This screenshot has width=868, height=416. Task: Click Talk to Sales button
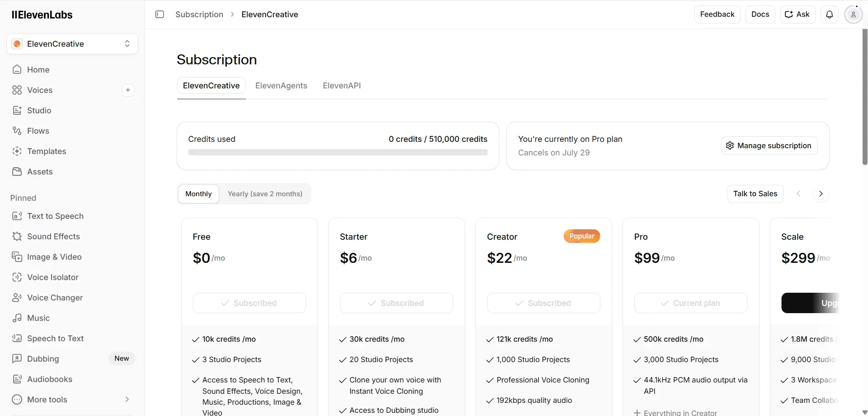point(755,194)
